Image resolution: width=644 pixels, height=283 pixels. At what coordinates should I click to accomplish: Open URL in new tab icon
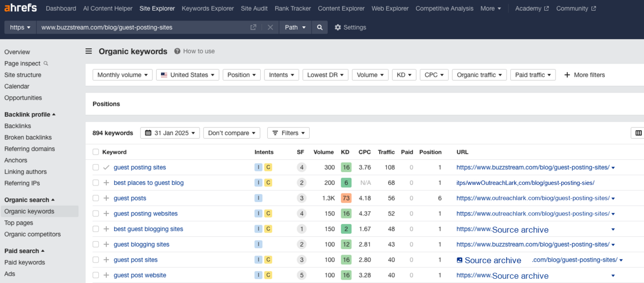pos(253,27)
